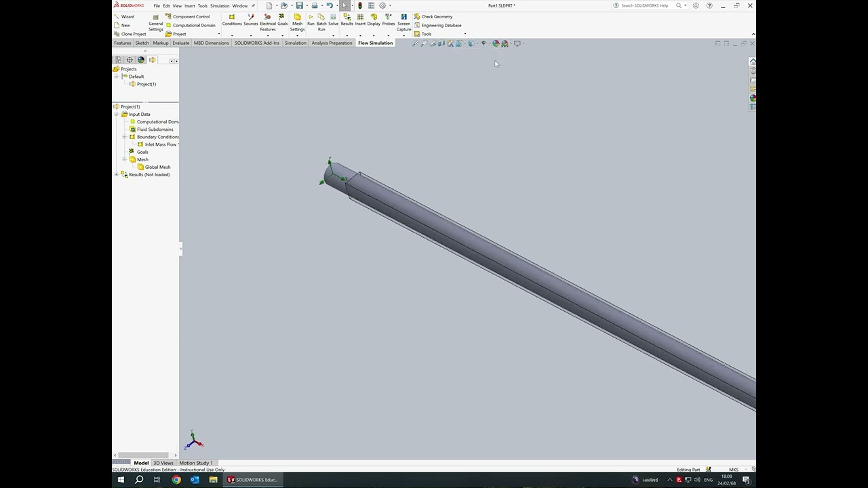The width and height of the screenshot is (868, 488).
Task: Open the Sources tool
Action: pyautogui.click(x=251, y=20)
